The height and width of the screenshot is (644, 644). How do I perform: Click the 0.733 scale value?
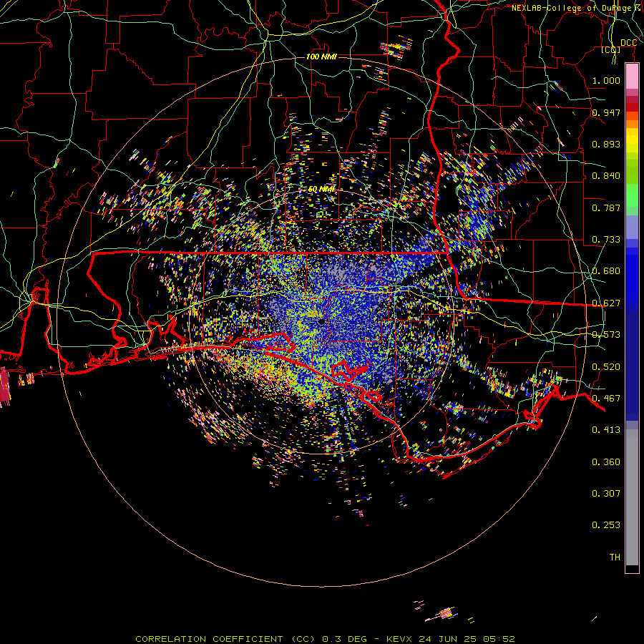(606, 240)
